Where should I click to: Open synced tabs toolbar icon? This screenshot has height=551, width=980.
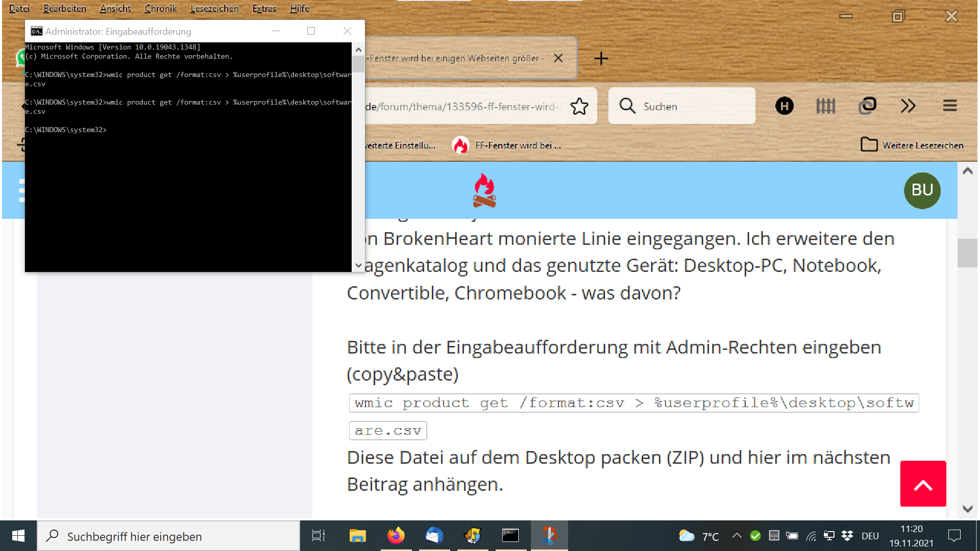[867, 106]
